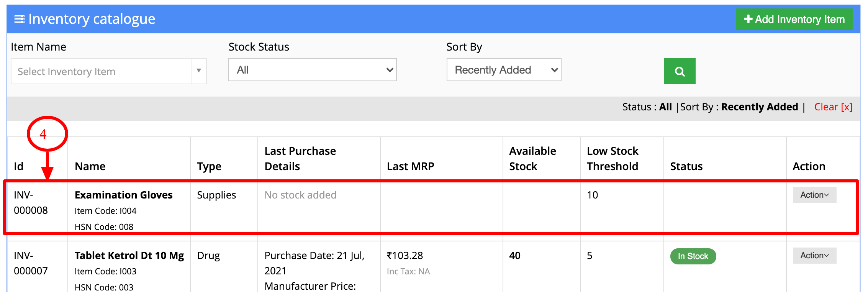Click the green search magnifier icon

(x=680, y=71)
